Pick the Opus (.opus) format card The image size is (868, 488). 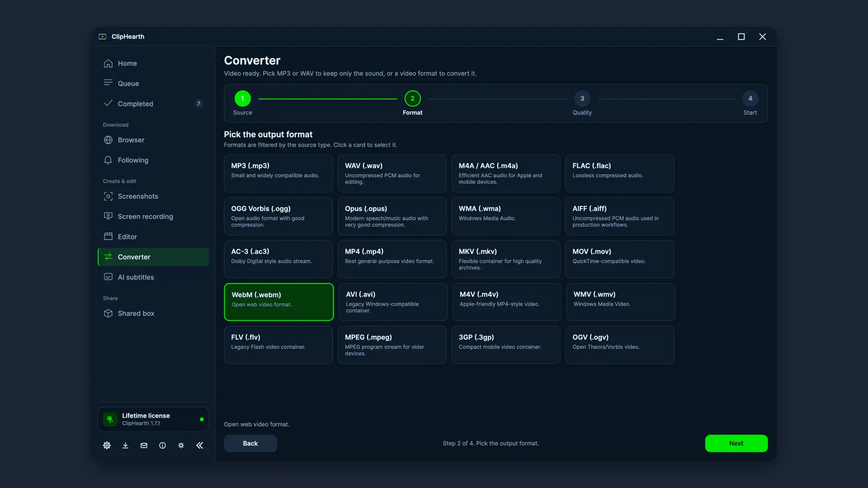pos(392,216)
